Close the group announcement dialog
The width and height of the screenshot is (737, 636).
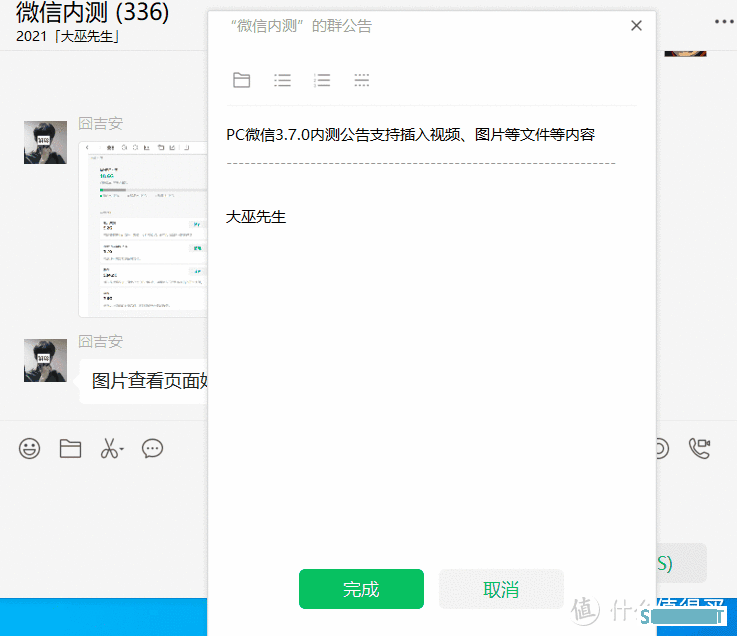[x=636, y=25]
